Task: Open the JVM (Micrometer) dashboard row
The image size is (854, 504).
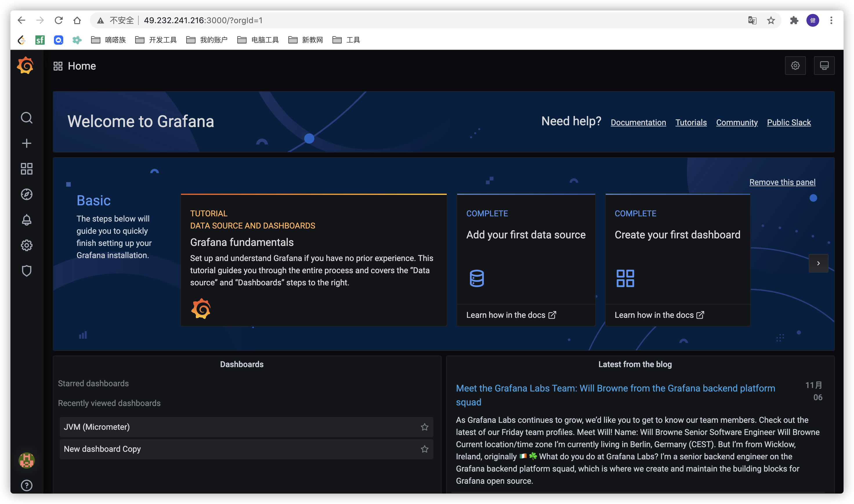Action: coord(246,427)
